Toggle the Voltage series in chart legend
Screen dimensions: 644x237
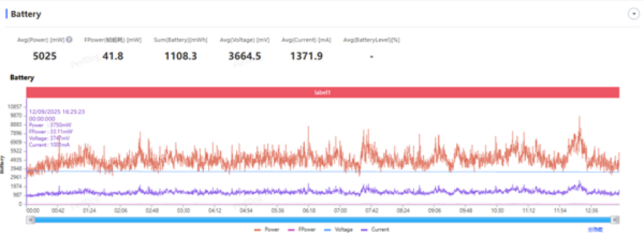click(338, 230)
